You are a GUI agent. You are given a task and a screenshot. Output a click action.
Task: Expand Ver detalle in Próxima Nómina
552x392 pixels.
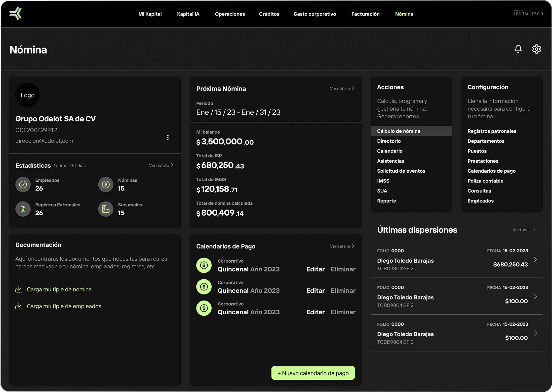[x=342, y=88]
